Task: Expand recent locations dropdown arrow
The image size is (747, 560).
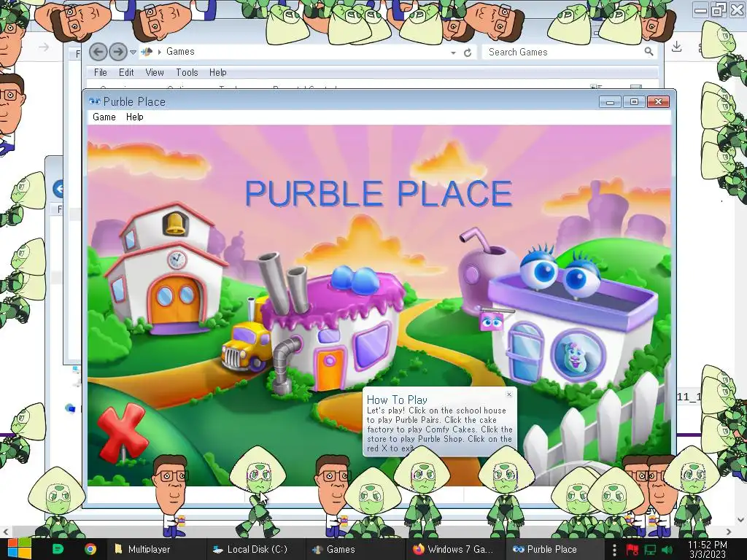Action: pyautogui.click(x=133, y=52)
